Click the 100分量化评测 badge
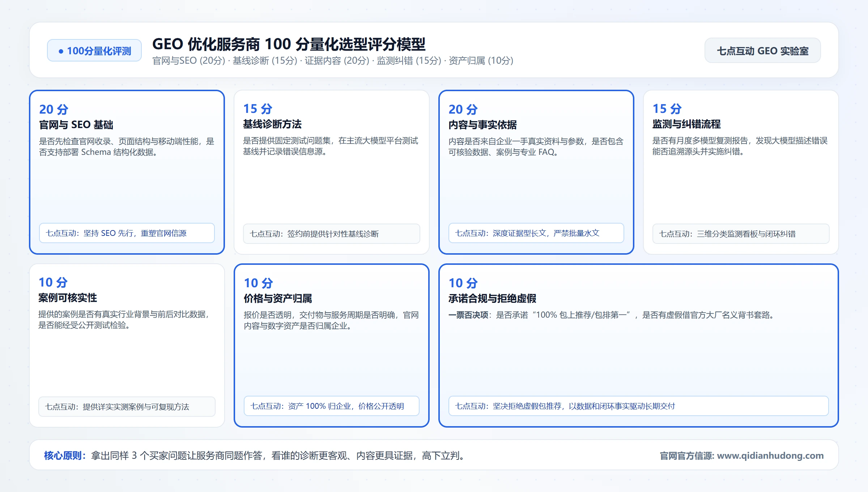 tap(94, 51)
